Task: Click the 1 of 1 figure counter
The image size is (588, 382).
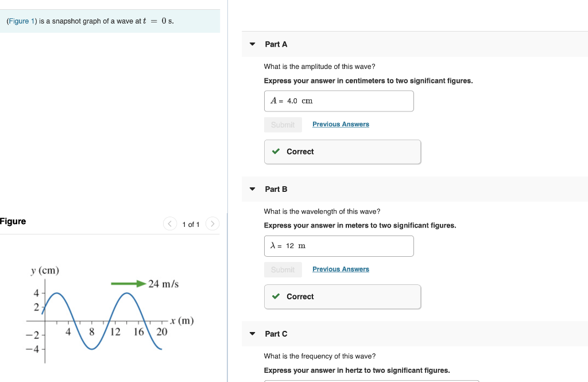Action: [x=191, y=225]
